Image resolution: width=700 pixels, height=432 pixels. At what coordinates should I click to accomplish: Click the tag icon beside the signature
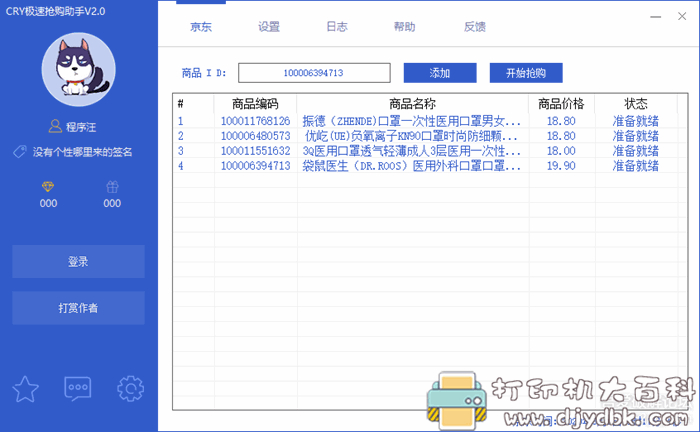click(x=20, y=152)
